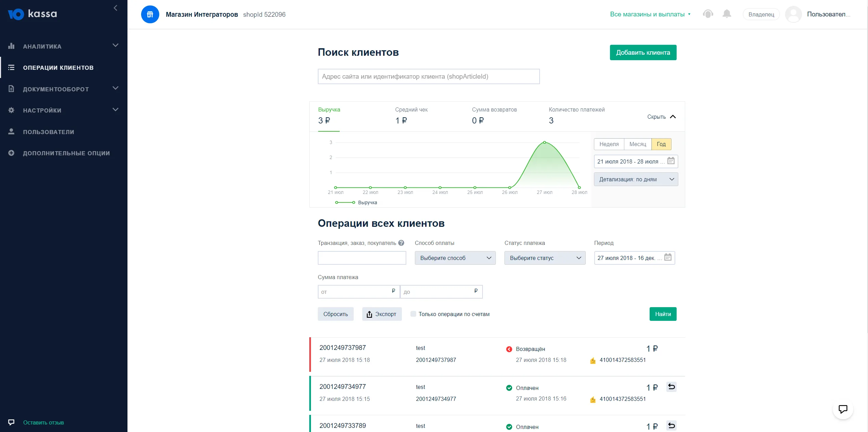Screen dimensions: 868x432
Task: Switch chart period to Месяц
Action: point(638,144)
